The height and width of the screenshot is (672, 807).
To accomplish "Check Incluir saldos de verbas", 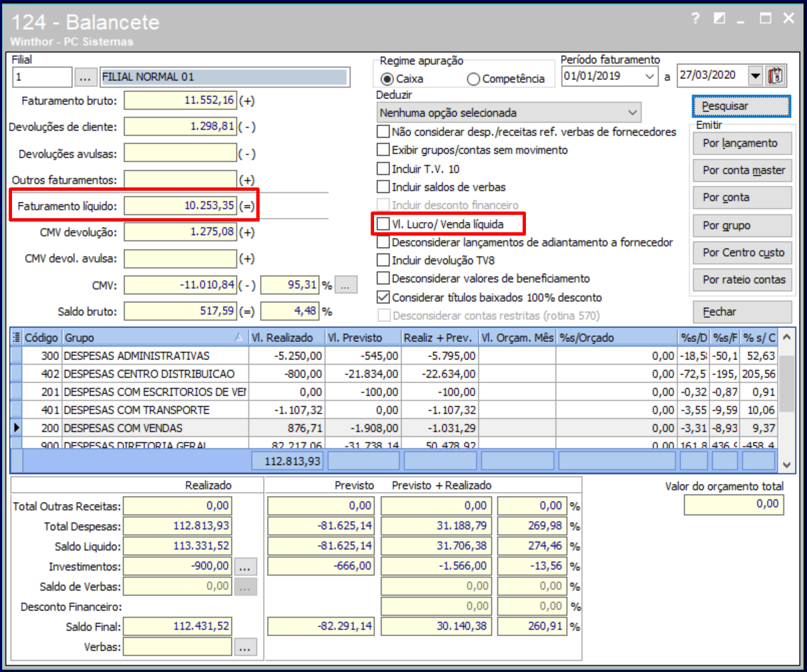I will (x=383, y=187).
